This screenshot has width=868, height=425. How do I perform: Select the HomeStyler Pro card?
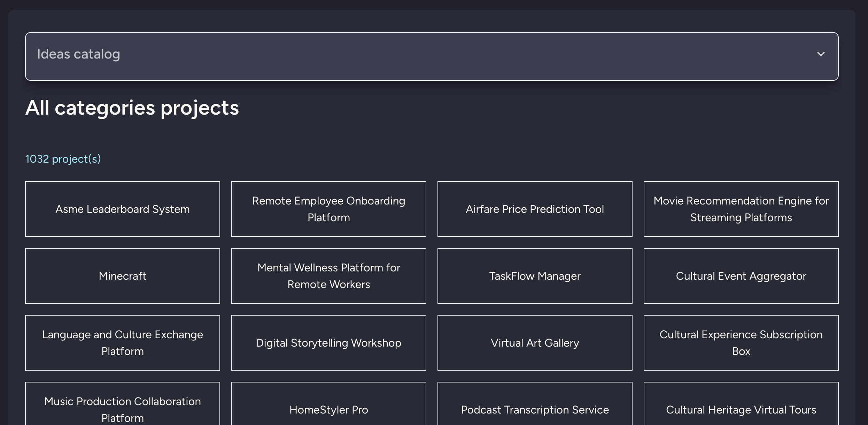(x=328, y=410)
